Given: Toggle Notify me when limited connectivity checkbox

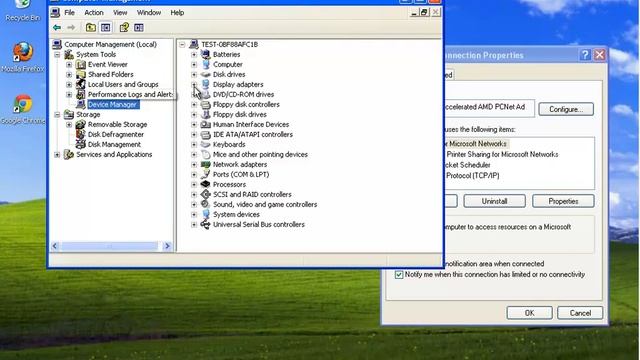Looking at the screenshot, I should (x=399, y=275).
